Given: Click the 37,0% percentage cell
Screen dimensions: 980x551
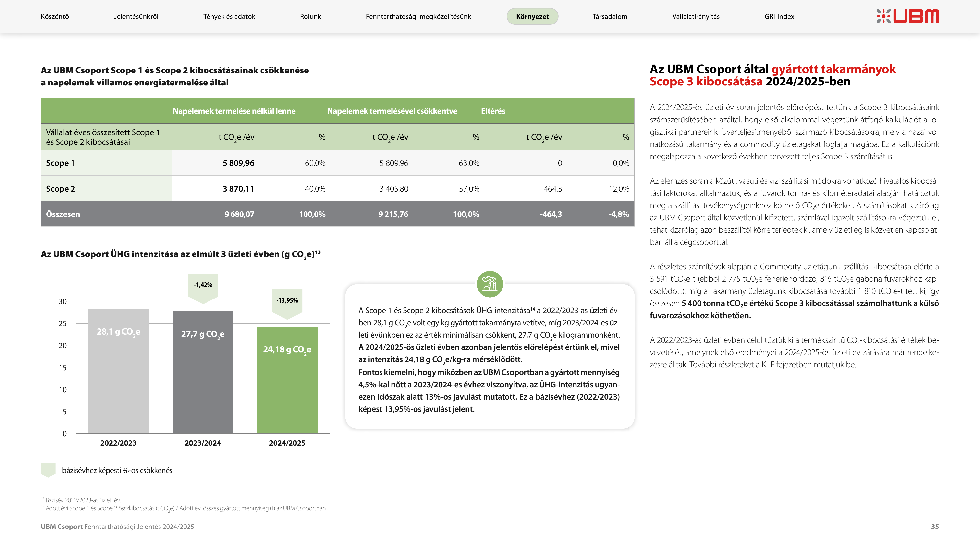Looking at the screenshot, I should coord(469,189).
